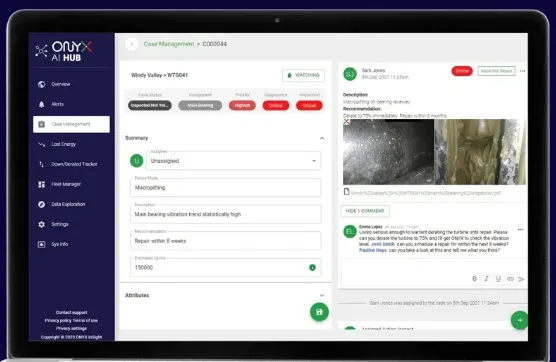Image resolution: width=556 pixels, height=362 pixels.
Task: Click the Overview globe icon
Action: [x=41, y=84]
